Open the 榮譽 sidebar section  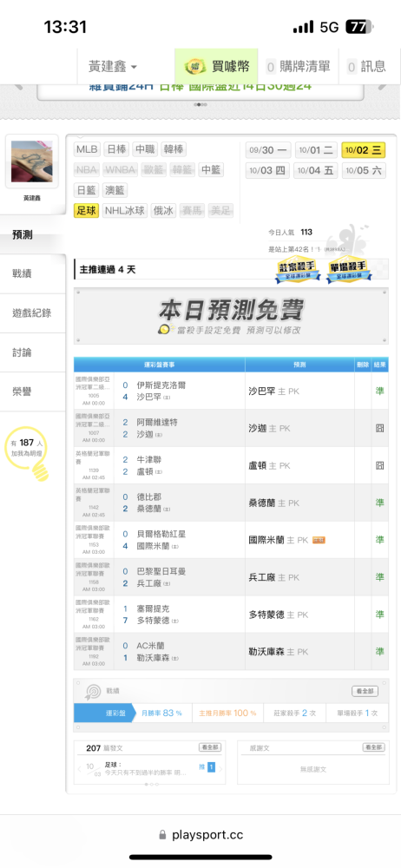(32, 392)
